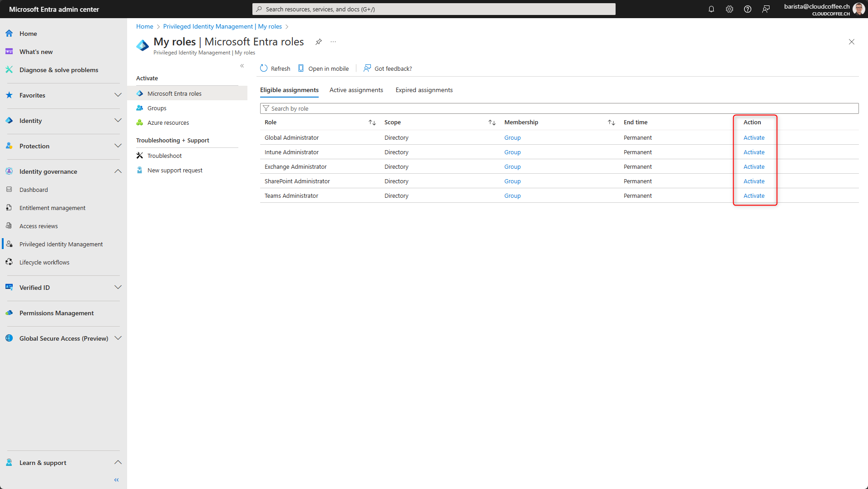The image size is (868, 489).
Task: Sort table by Scope column arrows
Action: (492, 122)
